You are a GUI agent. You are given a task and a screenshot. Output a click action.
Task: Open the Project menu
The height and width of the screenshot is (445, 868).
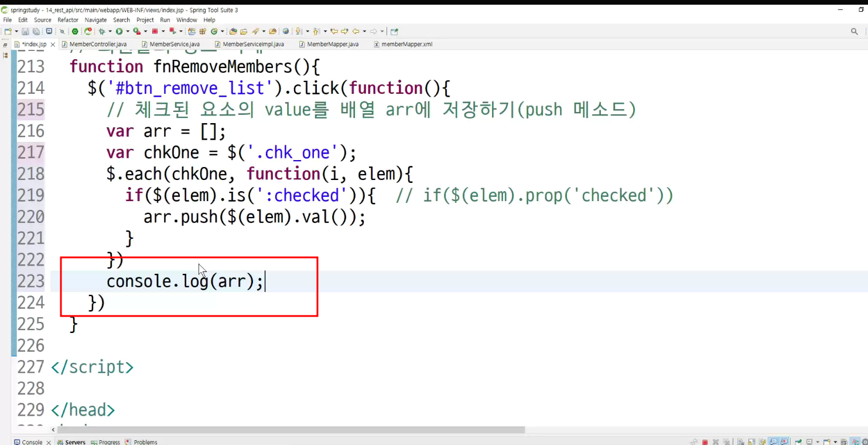(x=145, y=20)
